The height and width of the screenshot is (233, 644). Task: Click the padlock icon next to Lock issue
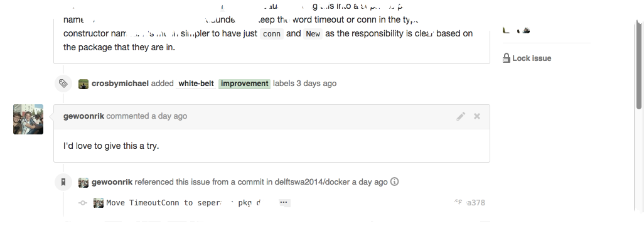coord(507,58)
